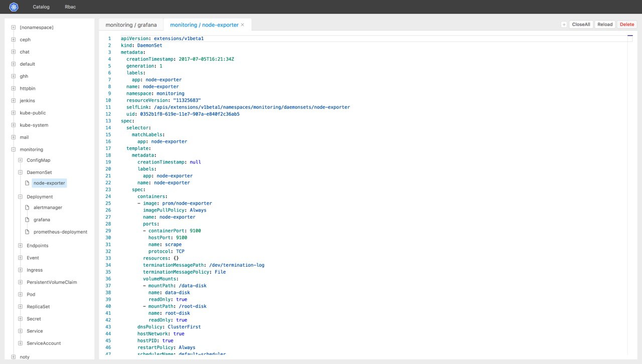Click the file icon beside prometheus-deployment
642x364 pixels.
(28, 232)
